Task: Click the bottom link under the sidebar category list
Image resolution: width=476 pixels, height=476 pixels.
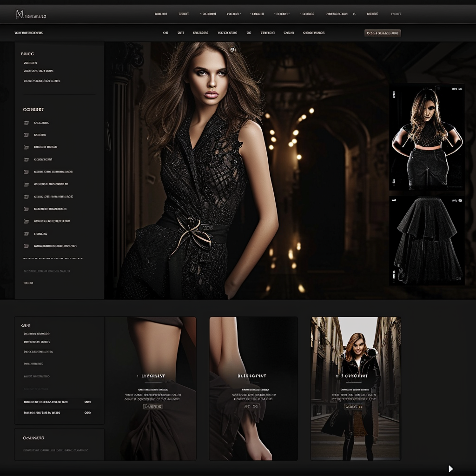Action: (x=29, y=282)
